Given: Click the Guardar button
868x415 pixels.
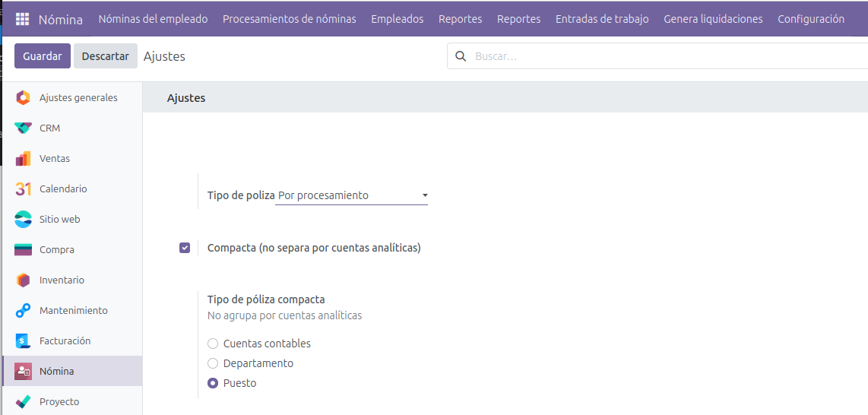Looking at the screenshot, I should (x=43, y=56).
